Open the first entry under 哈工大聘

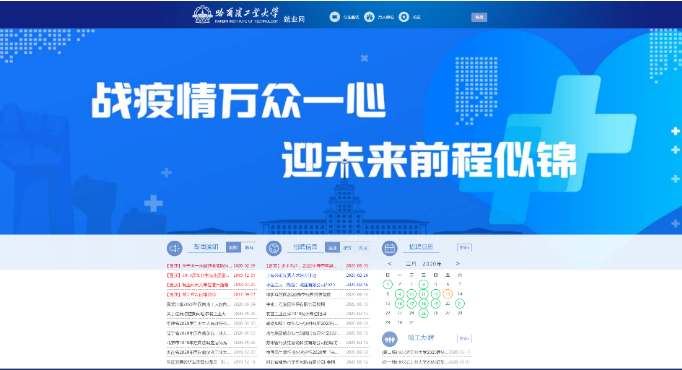pyautogui.click(x=415, y=352)
